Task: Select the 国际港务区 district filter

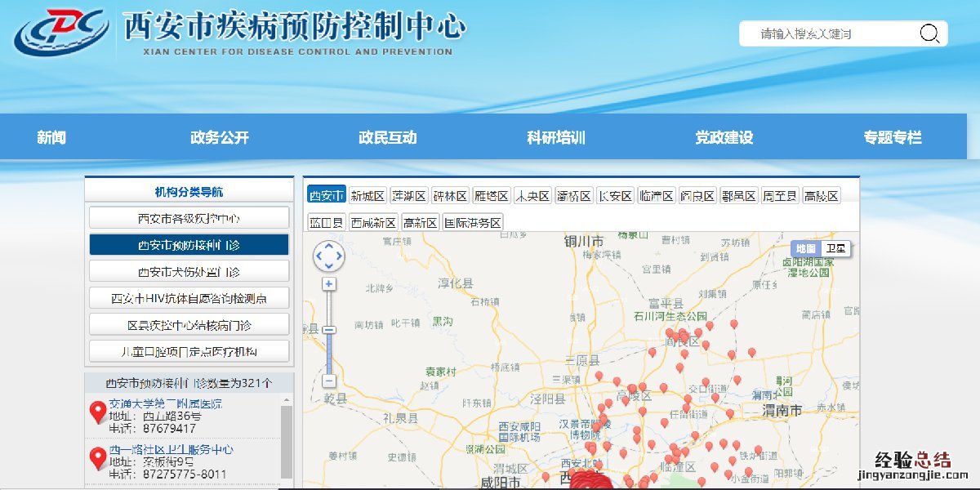Action: click(x=473, y=222)
